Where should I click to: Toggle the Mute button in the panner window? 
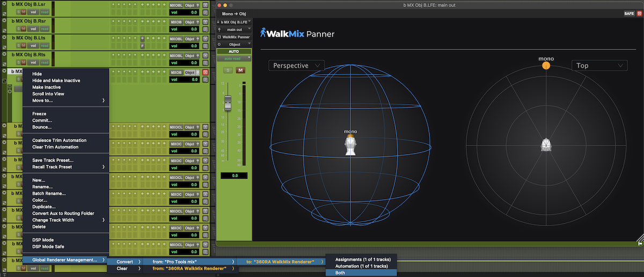pyautogui.click(x=240, y=70)
